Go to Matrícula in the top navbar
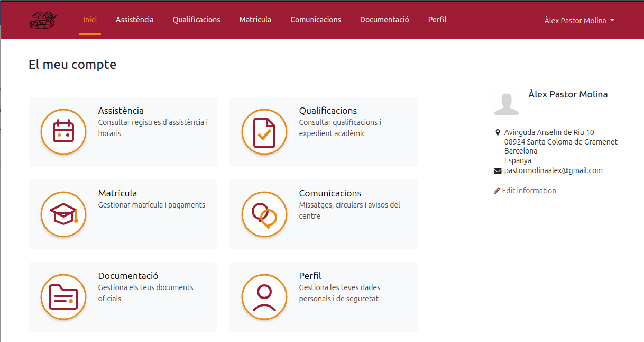The image size is (644, 342). tap(255, 20)
